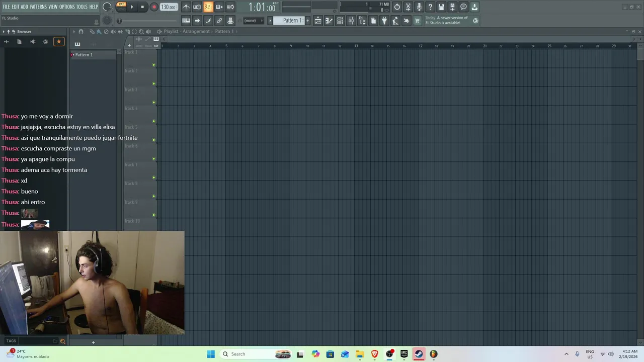Open Brave browser from taskbar
644x362 pixels.
point(374,354)
